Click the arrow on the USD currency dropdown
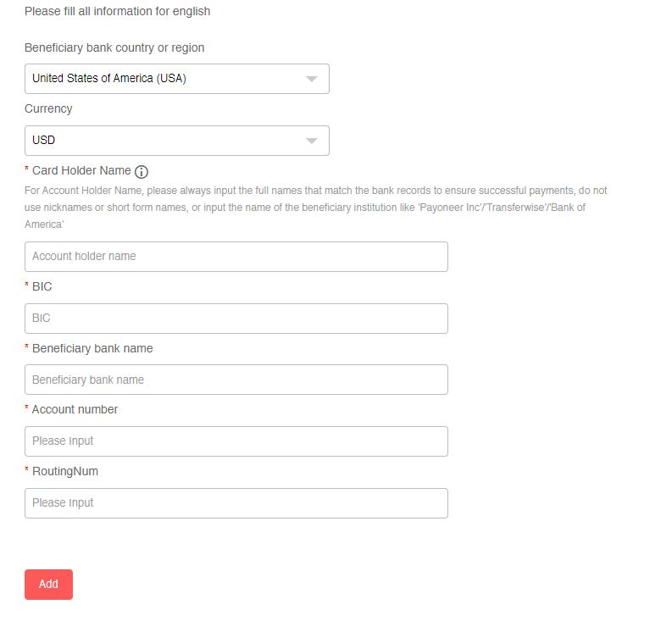The width and height of the screenshot is (672, 621). click(311, 141)
